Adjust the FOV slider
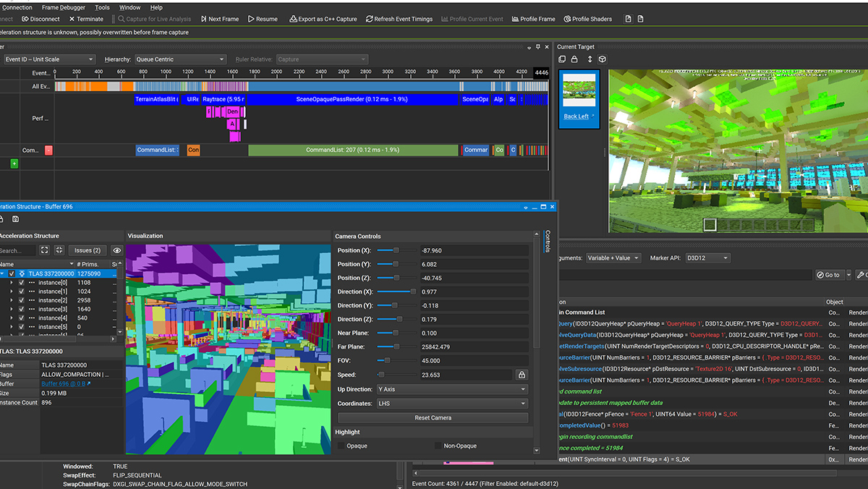This screenshot has height=489, width=868. coord(387,361)
